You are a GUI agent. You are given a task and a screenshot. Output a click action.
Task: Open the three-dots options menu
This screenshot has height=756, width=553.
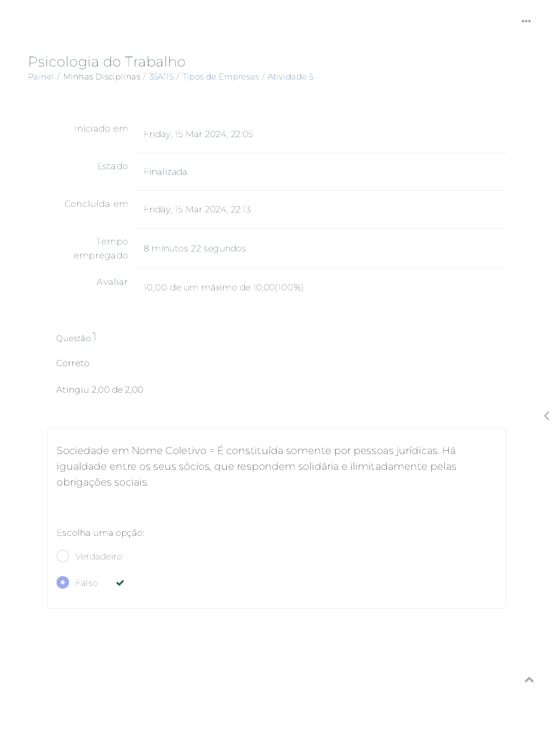[x=526, y=21]
